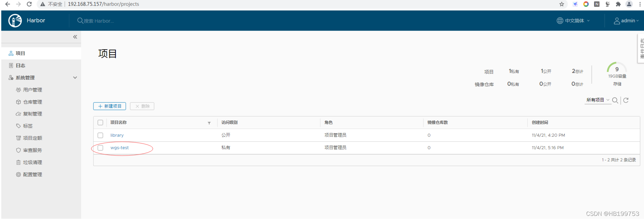Image resolution: width=644 pixels, height=219 pixels.
Task: Sort by 创建时间 column header
Action: click(x=540, y=123)
